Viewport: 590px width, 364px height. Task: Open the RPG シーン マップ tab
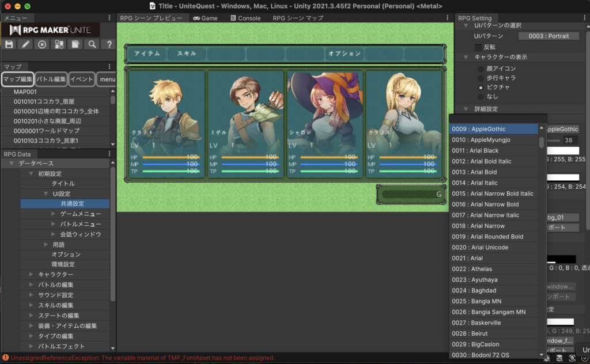(x=298, y=18)
